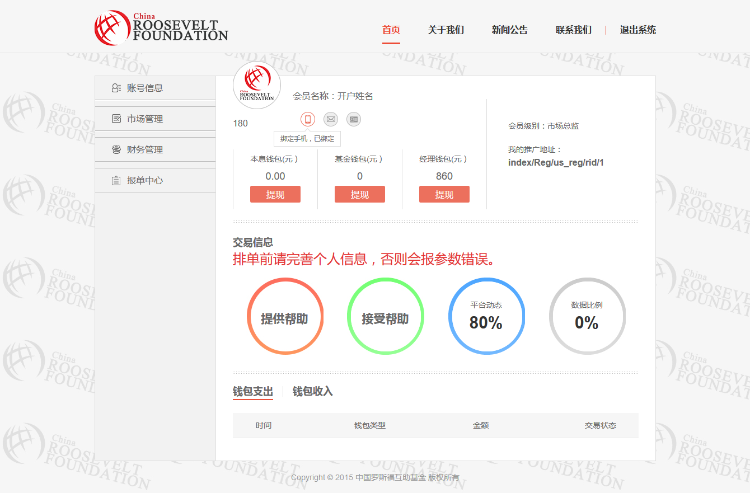Click the China Roosevelt Foundation header logo
The image size is (750, 493).
[x=161, y=28]
